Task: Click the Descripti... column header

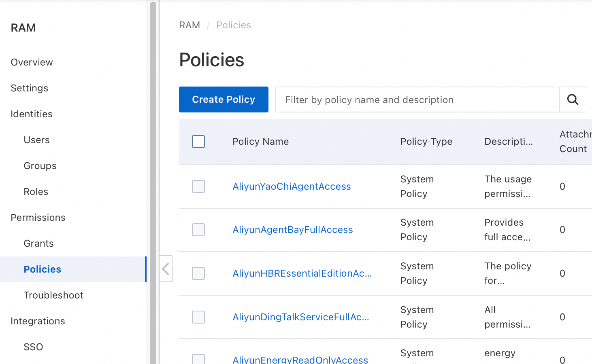Action: (509, 142)
